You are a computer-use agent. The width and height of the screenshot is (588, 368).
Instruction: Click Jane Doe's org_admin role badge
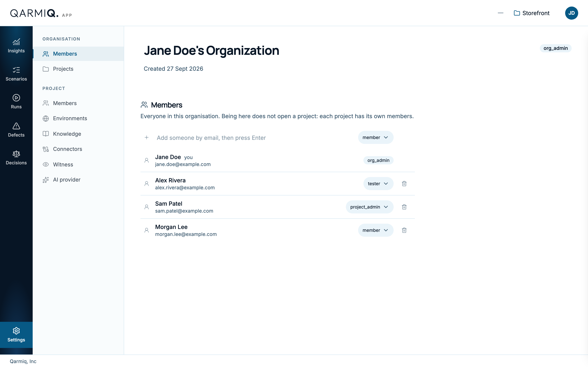click(378, 160)
